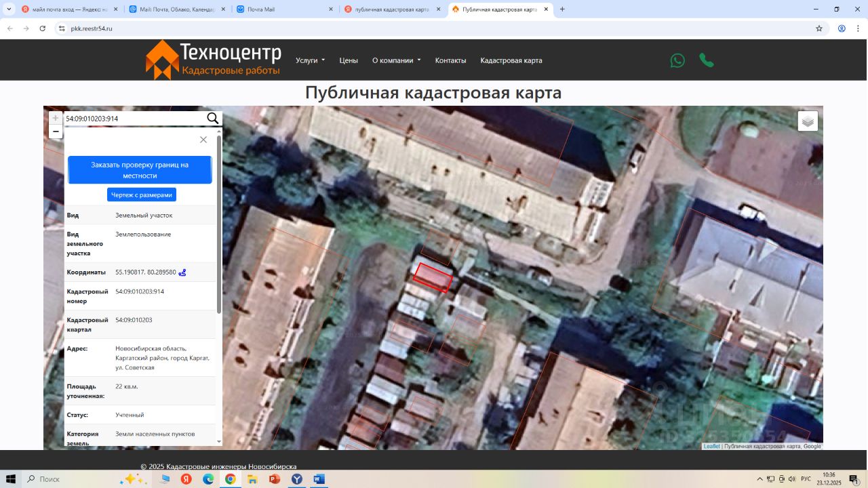Click 'Чертеж с размерами' button

[x=142, y=195]
